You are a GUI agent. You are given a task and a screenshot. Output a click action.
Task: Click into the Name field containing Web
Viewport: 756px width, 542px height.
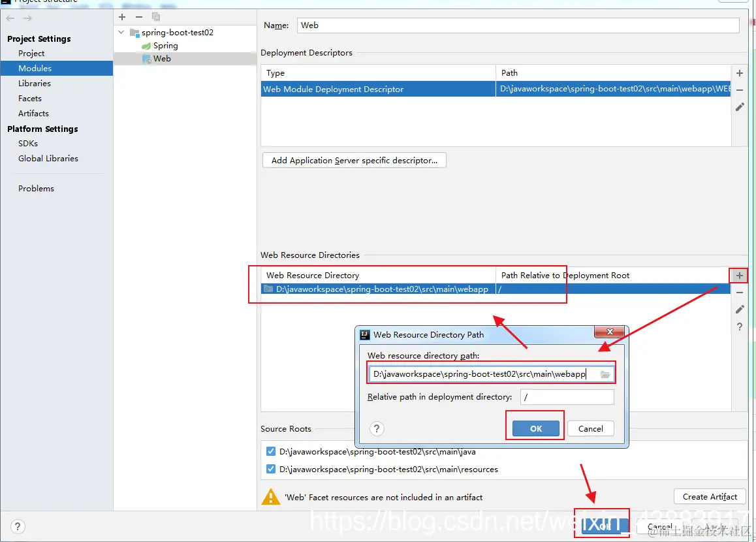(x=518, y=25)
